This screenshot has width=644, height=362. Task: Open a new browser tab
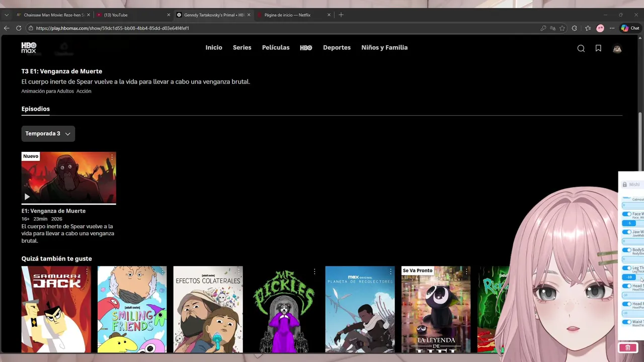click(341, 15)
